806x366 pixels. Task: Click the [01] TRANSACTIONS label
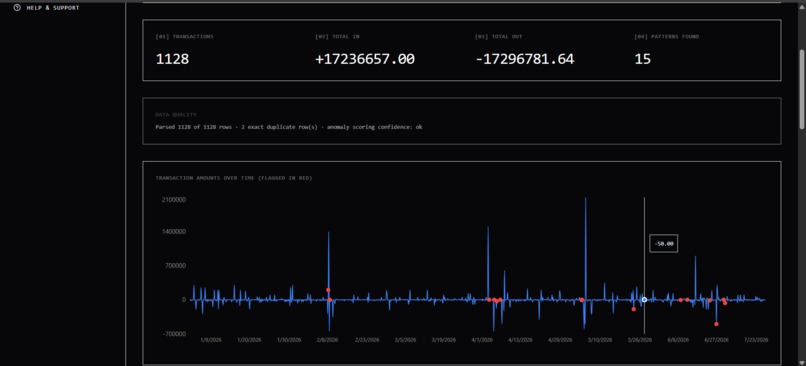point(185,37)
